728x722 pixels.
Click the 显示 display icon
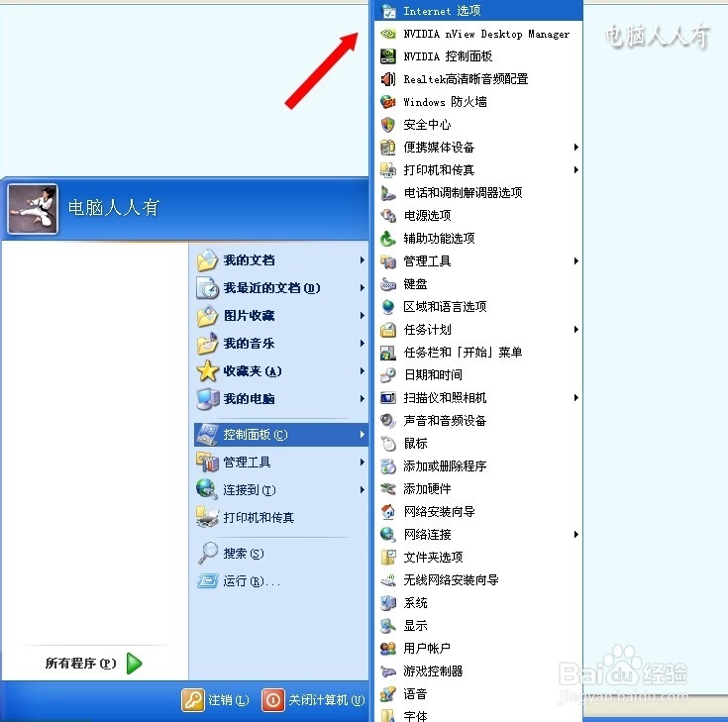coord(387,625)
